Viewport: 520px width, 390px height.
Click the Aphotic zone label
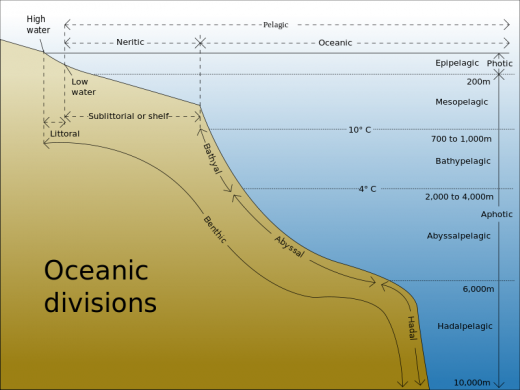click(497, 214)
